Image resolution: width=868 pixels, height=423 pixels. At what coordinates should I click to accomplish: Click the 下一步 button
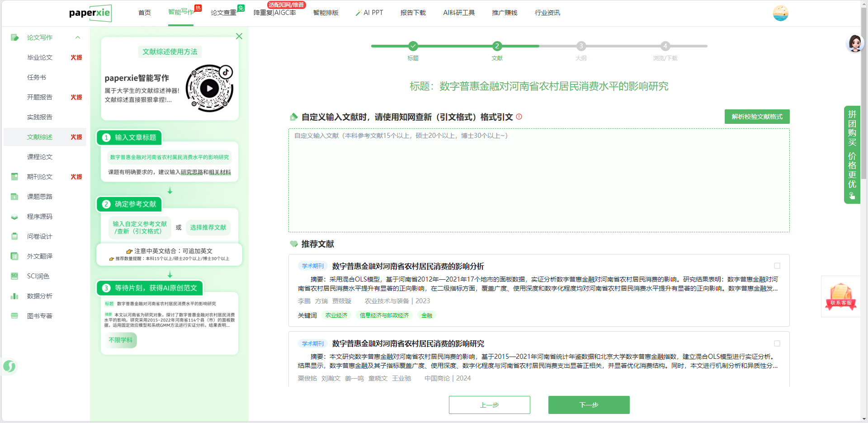[x=589, y=405]
